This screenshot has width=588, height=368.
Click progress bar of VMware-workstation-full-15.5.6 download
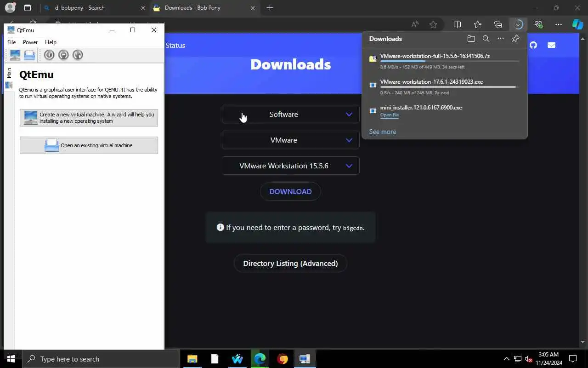[450, 61]
